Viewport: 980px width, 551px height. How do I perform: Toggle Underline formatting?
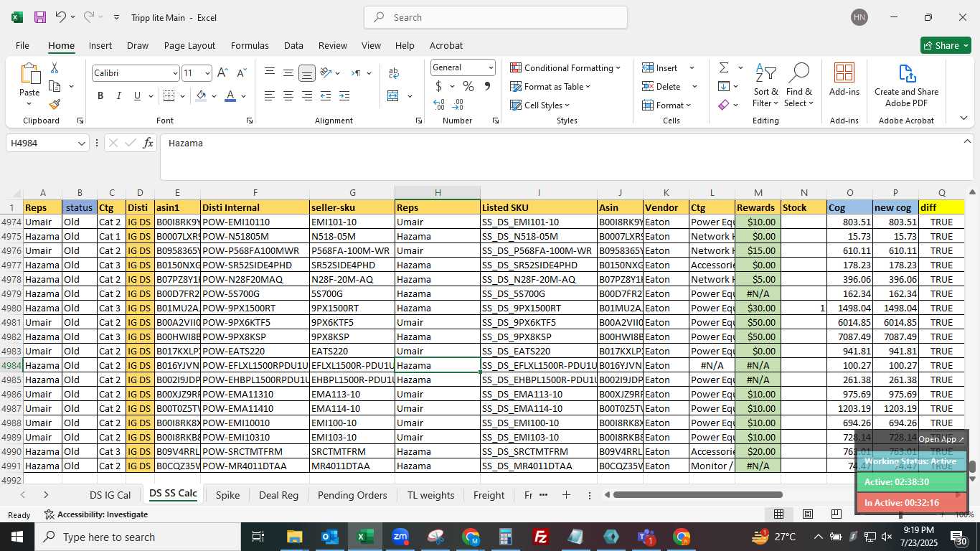point(136,96)
